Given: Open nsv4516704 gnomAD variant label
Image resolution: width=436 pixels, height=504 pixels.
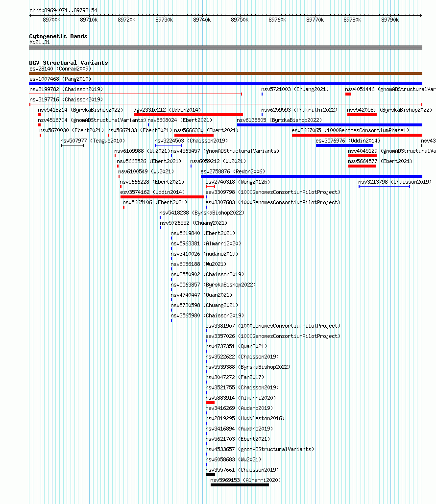Looking at the screenshot, I should point(92,120).
